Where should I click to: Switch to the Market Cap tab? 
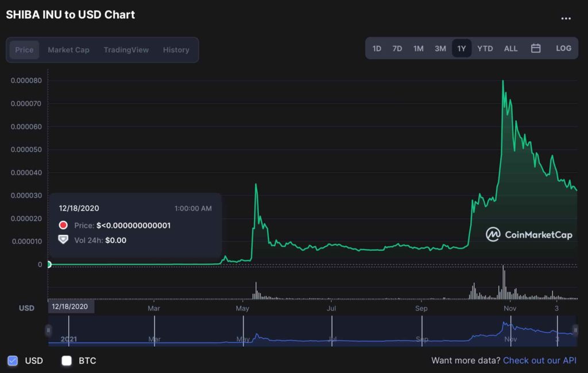pyautogui.click(x=69, y=50)
